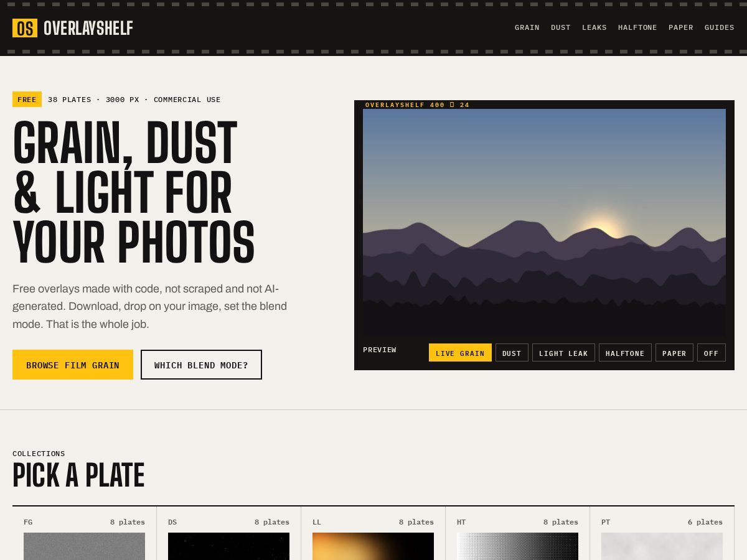
Task: Open the Grain nav menu item
Action: coord(527,27)
